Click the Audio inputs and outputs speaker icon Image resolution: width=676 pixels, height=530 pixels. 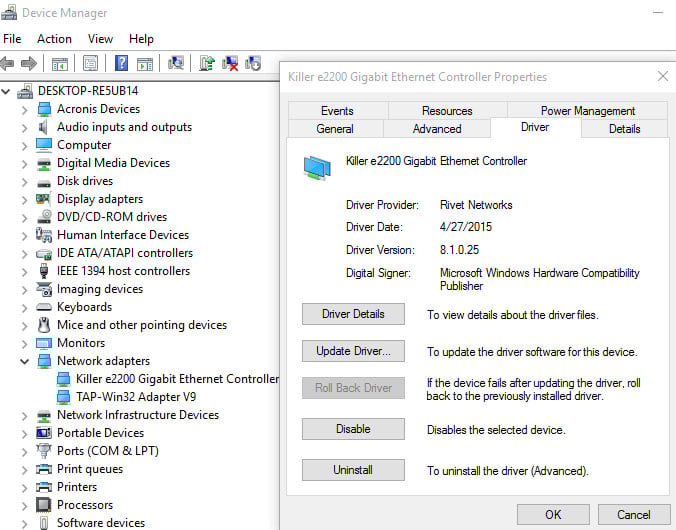tap(44, 127)
